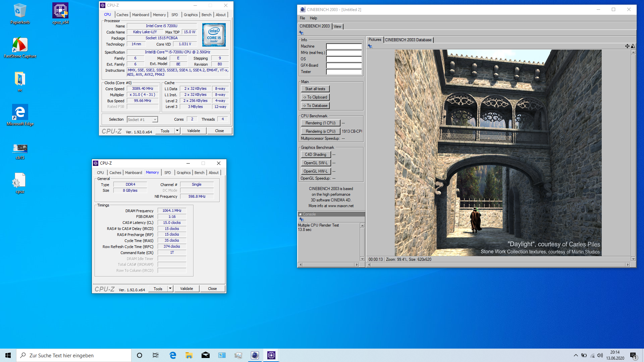Image resolution: width=644 pixels, height=362 pixels.
Task: Click the rendered Daylight image
Action: pyautogui.click(x=498, y=153)
